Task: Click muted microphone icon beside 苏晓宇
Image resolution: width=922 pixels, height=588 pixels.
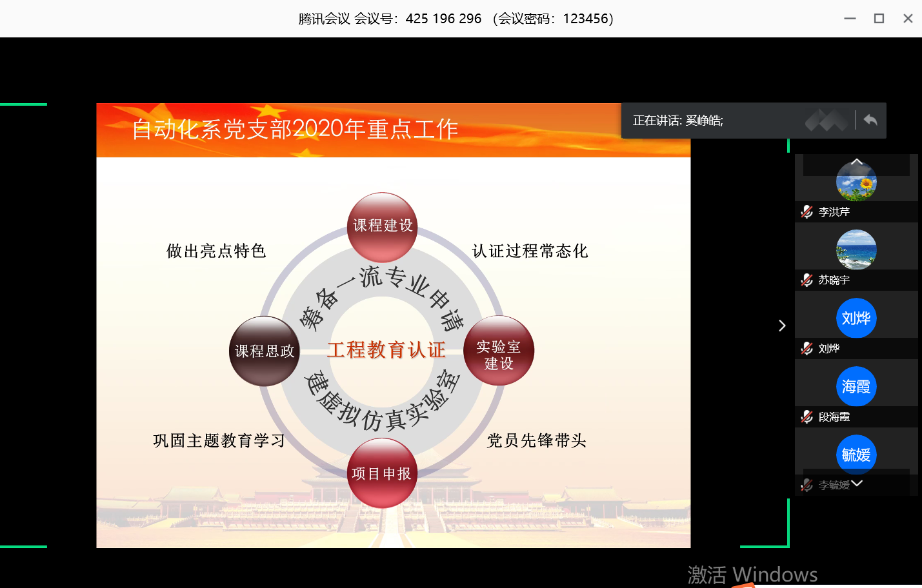Action: (x=807, y=280)
